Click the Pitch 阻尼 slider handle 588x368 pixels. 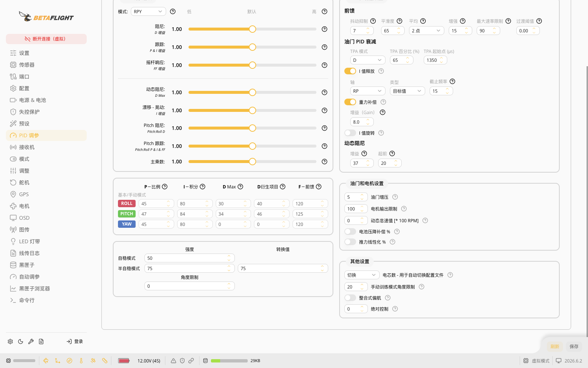click(x=252, y=128)
